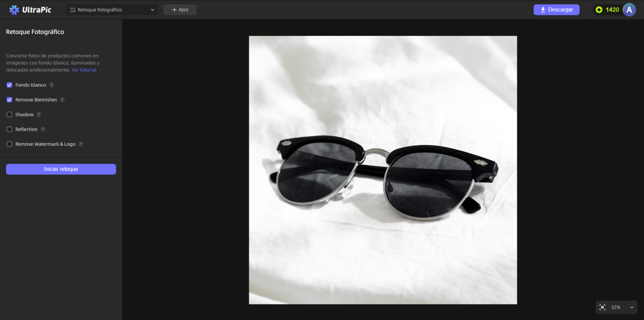Open the Ver tutorial link

84,70
